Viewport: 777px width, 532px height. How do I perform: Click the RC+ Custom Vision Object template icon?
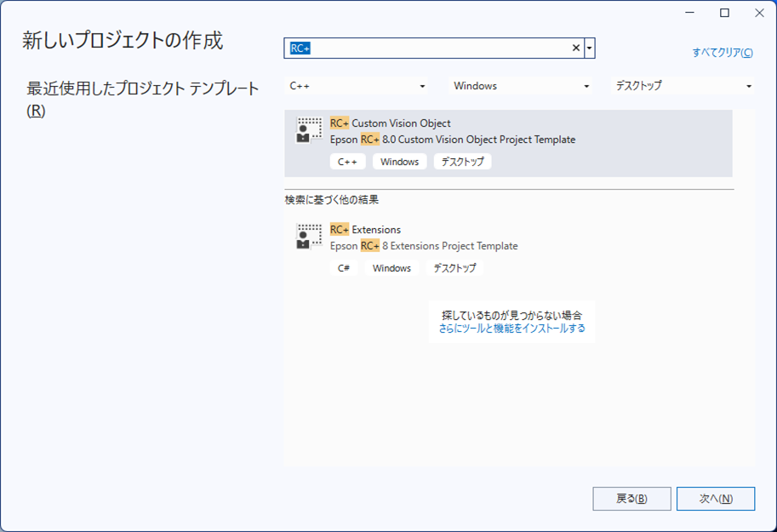pos(309,130)
